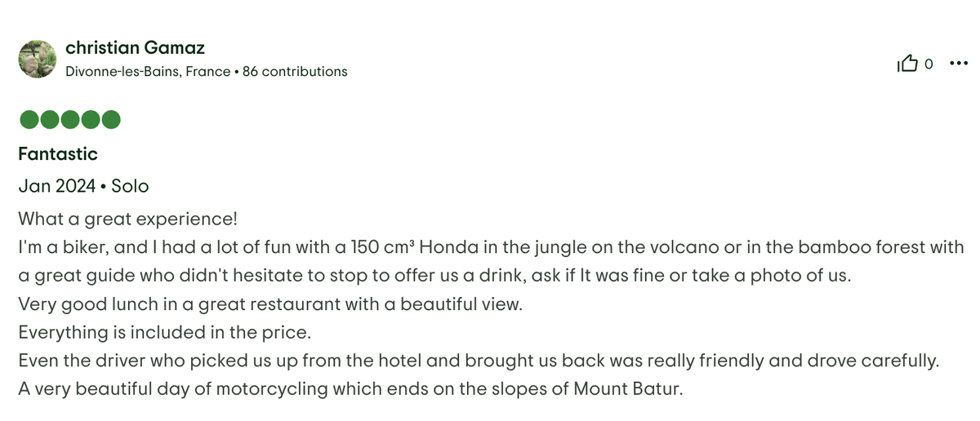Screen dimensions: 980x421
Task: Click the fifth green rating bubble
Action: [110, 120]
